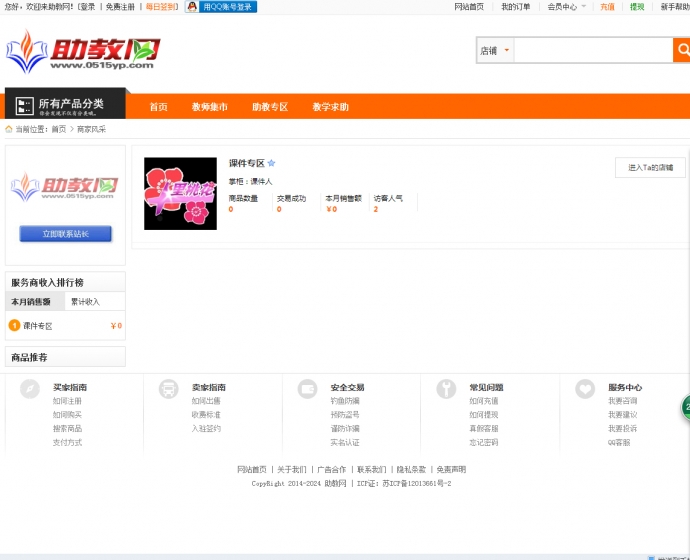Click the 所有产品分类 category list icon
The width and height of the screenshot is (690, 560).
tap(24, 106)
